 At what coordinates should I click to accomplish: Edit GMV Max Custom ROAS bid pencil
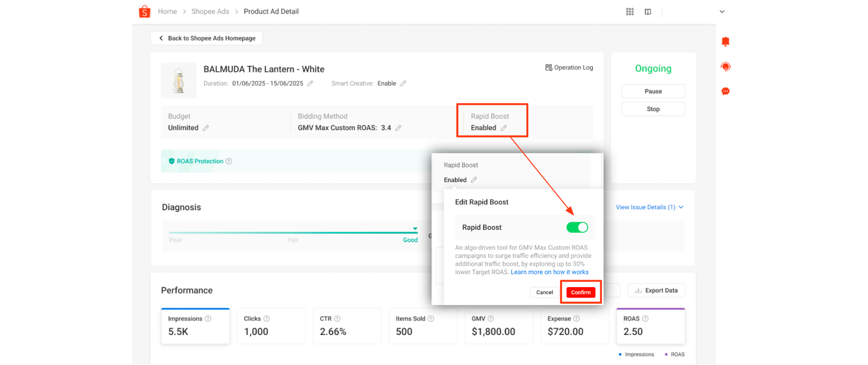[398, 128]
